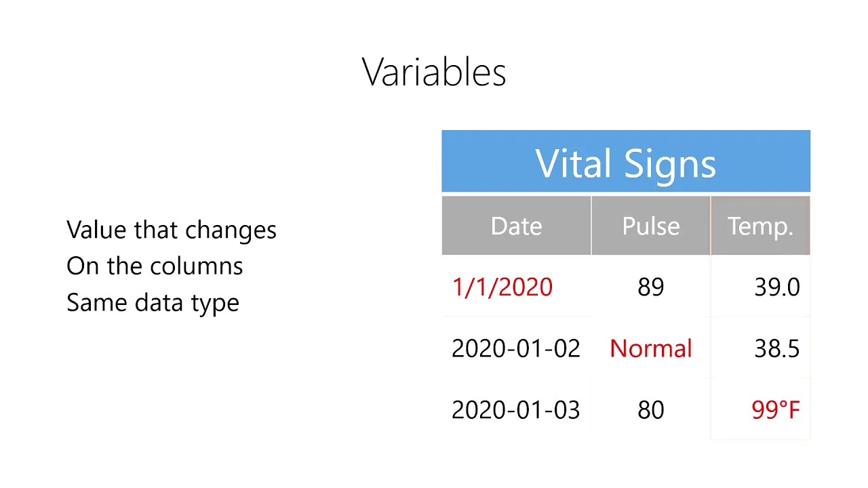Select the red 99°F temperature cell
The image size is (868, 488).
776,410
